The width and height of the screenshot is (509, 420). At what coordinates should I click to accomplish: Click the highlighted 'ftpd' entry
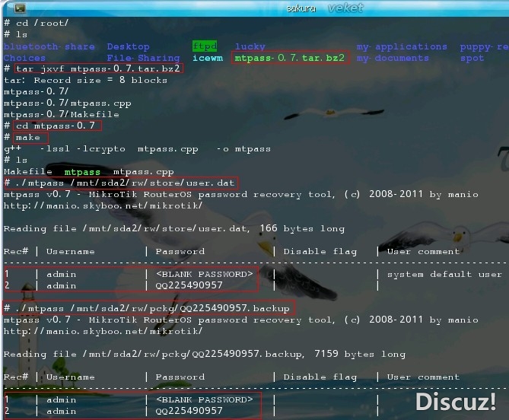click(205, 46)
